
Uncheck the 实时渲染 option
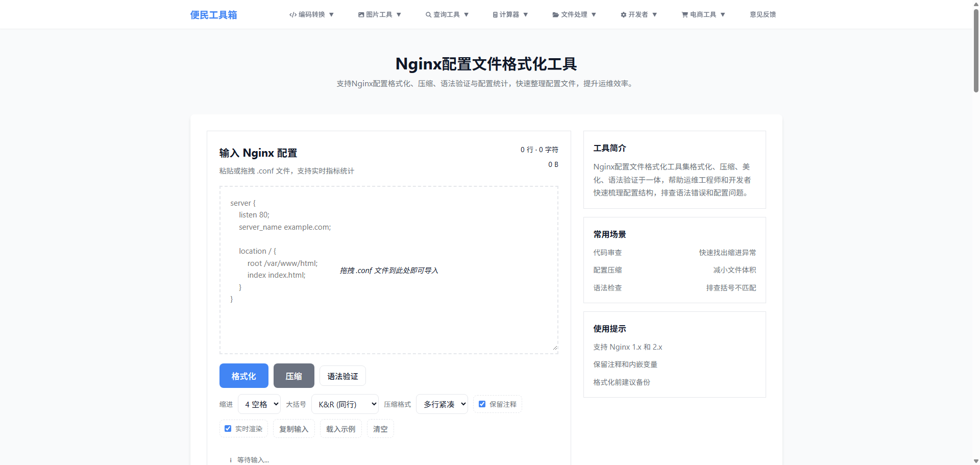pos(228,428)
